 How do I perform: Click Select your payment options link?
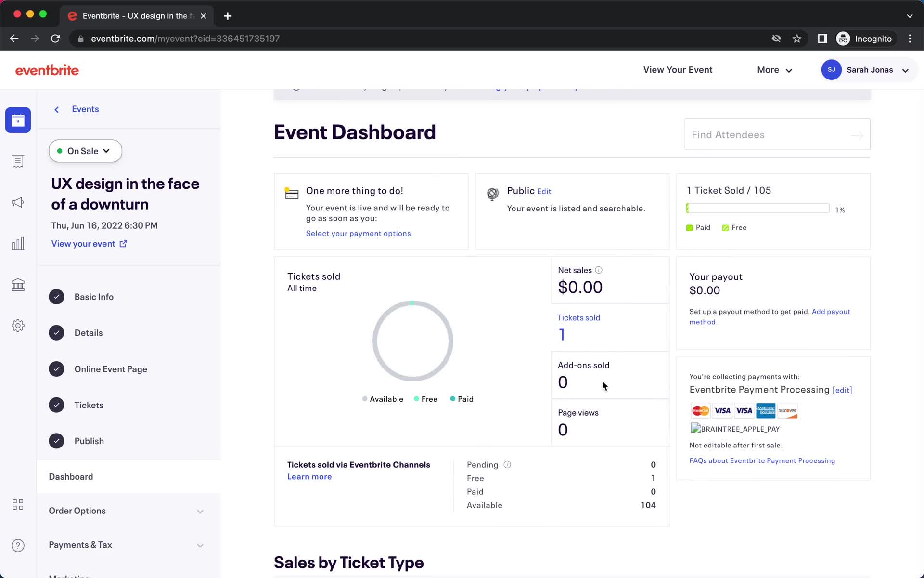click(x=358, y=234)
